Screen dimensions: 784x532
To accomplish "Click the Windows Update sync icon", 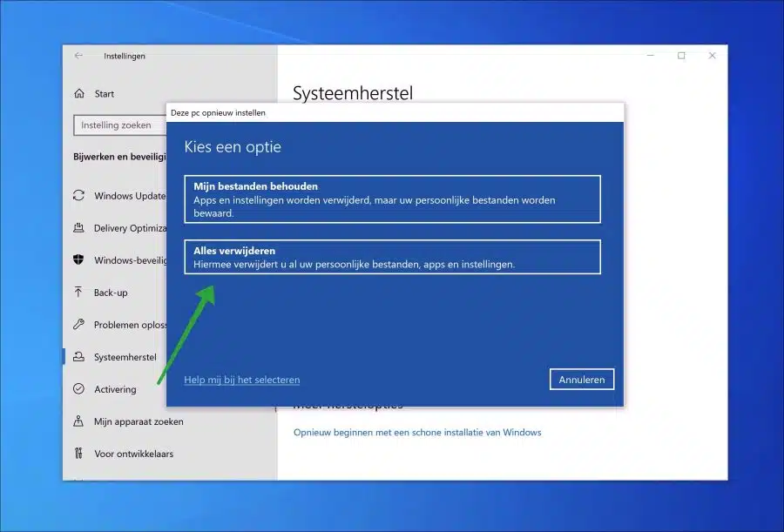I will coord(78,196).
